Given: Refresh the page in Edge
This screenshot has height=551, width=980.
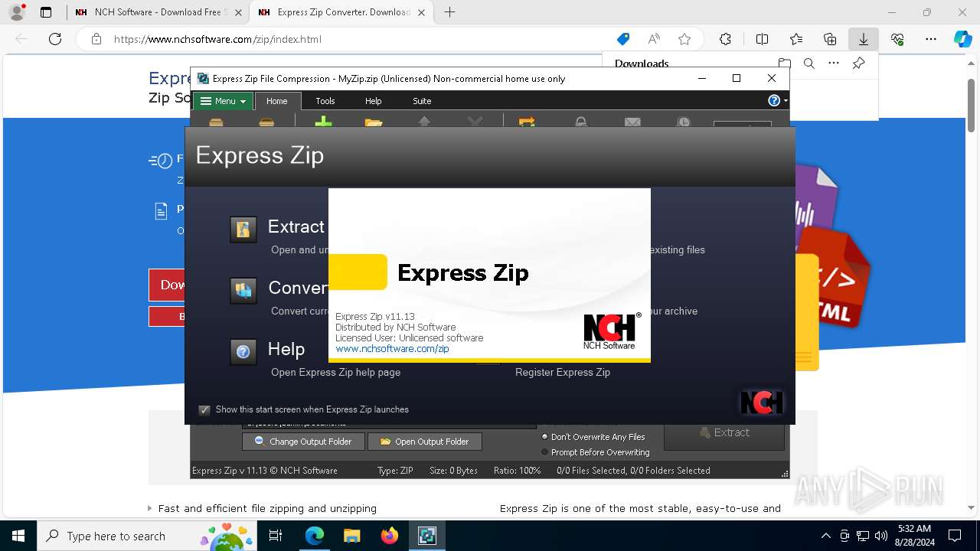Looking at the screenshot, I should pos(55,39).
